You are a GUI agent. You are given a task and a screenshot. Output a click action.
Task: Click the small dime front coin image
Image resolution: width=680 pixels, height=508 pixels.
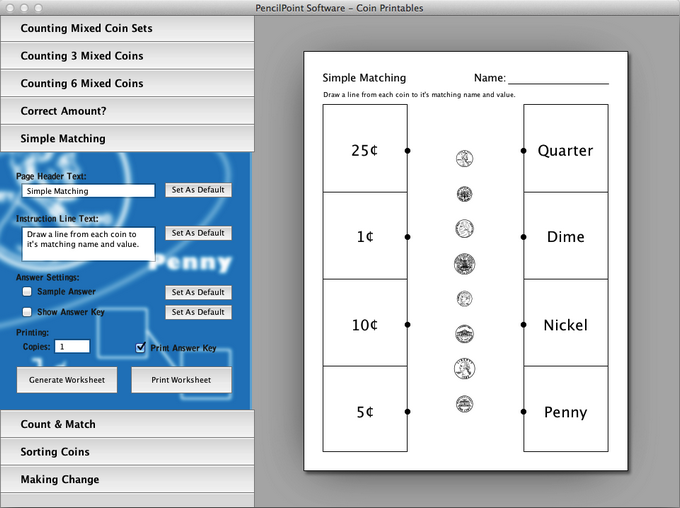pos(465,299)
